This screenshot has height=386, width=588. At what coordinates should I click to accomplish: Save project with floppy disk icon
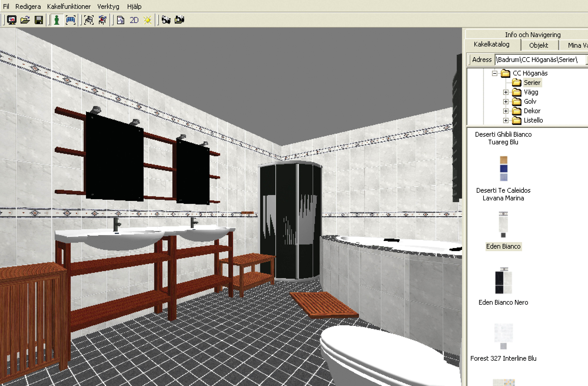(39, 20)
